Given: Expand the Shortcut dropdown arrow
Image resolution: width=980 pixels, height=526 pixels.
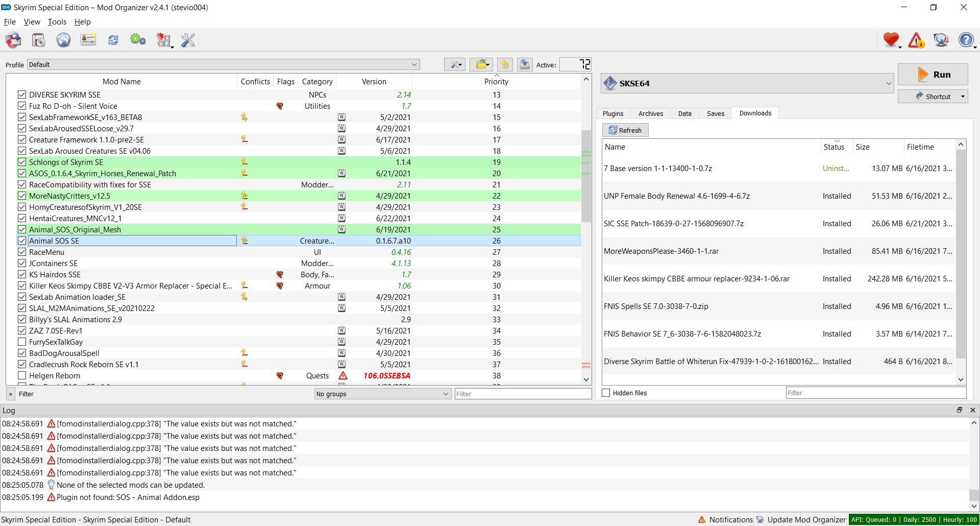Looking at the screenshot, I should click(963, 97).
